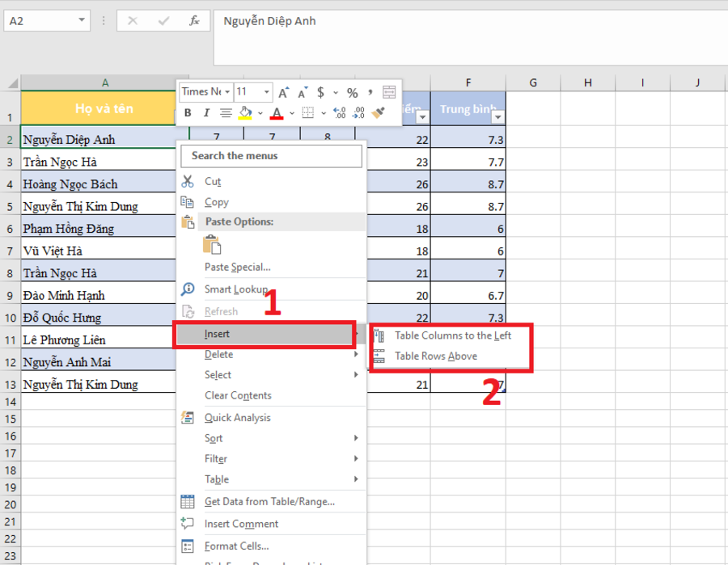Click the Insert Function fx icon
Viewport: 728px width, 565px height.
tap(194, 21)
